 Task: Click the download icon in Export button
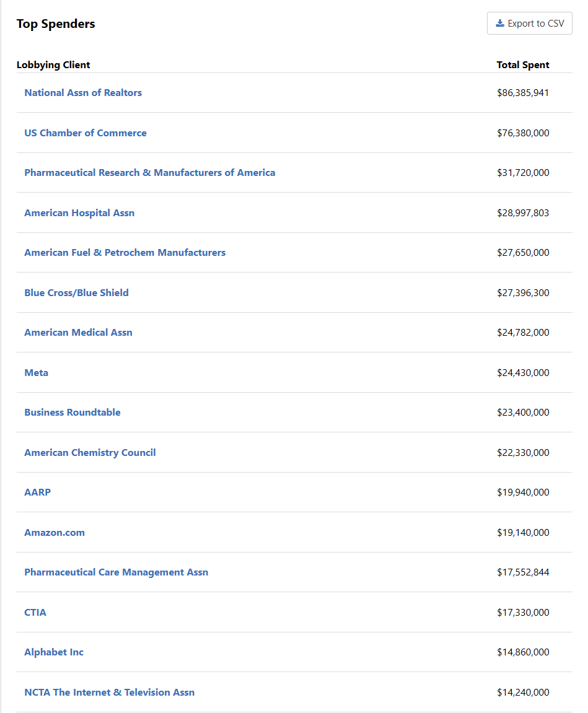(500, 23)
